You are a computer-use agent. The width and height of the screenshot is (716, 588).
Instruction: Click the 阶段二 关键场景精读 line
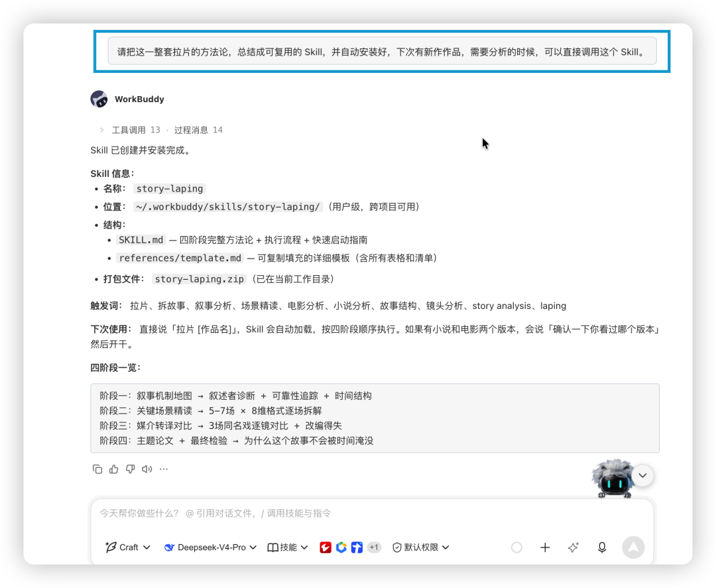tap(211, 410)
